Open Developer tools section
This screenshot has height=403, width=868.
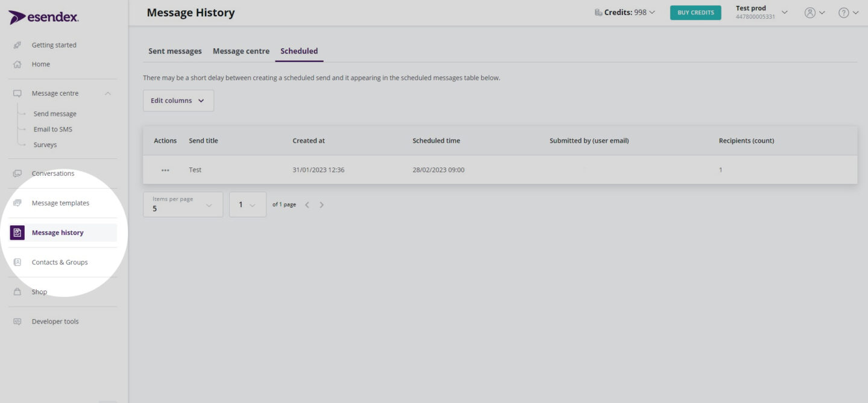pos(55,321)
